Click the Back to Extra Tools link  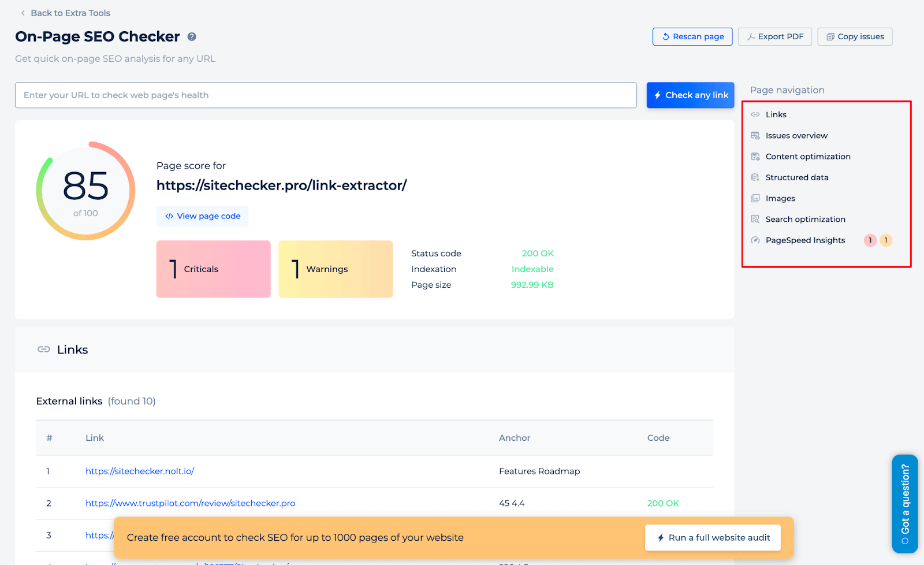[x=70, y=13]
